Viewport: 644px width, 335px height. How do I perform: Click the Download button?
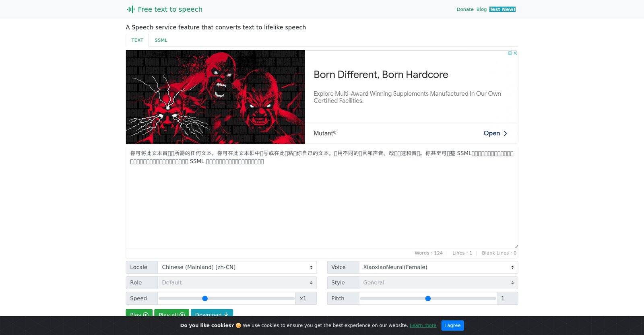point(212,313)
